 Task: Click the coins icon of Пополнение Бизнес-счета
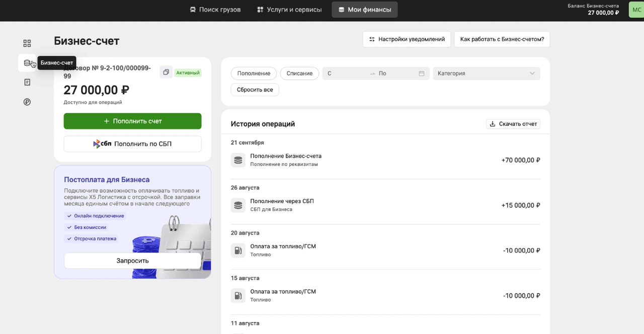(238, 160)
